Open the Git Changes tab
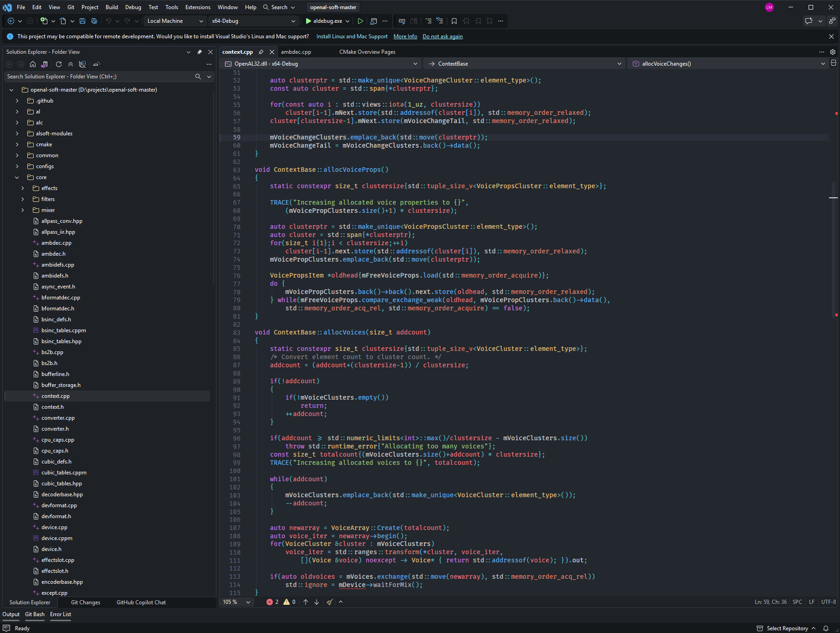Image resolution: width=840 pixels, height=633 pixels. [x=86, y=602]
